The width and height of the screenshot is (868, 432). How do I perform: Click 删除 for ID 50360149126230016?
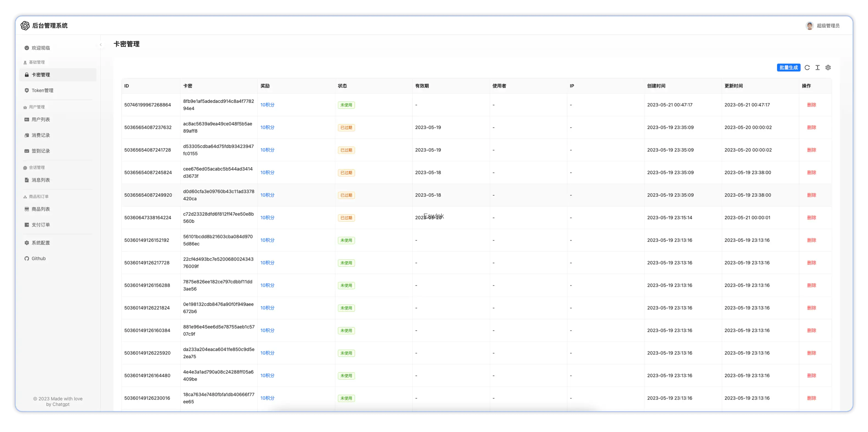811,398
